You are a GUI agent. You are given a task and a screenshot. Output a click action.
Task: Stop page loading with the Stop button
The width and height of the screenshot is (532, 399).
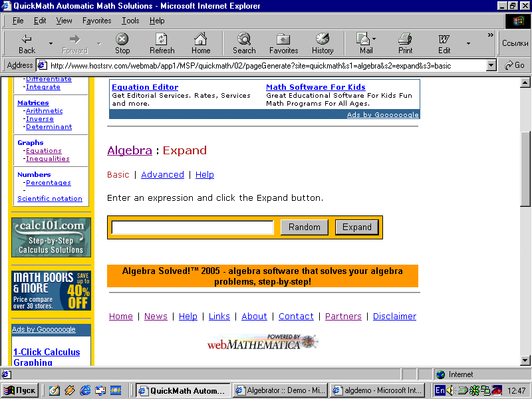click(x=122, y=43)
